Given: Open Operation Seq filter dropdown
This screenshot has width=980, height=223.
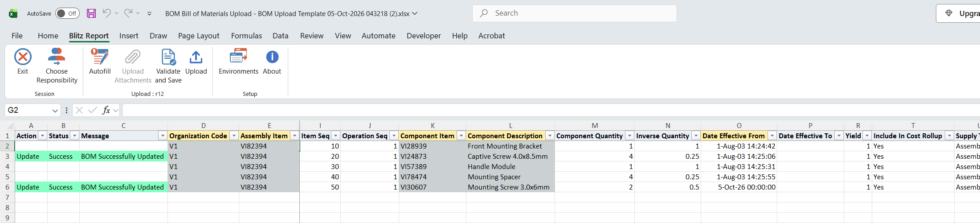Looking at the screenshot, I should pyautogui.click(x=394, y=136).
